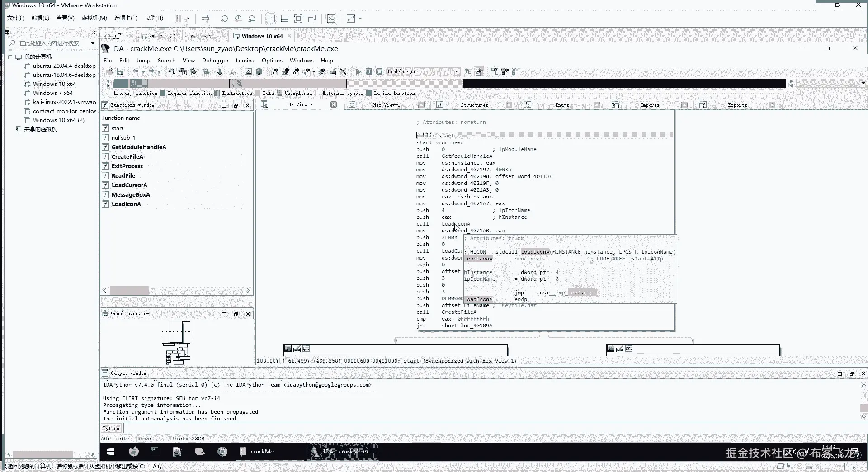Select the contract_monitor_centos VM in library
This screenshot has width=868, height=472.
point(64,111)
